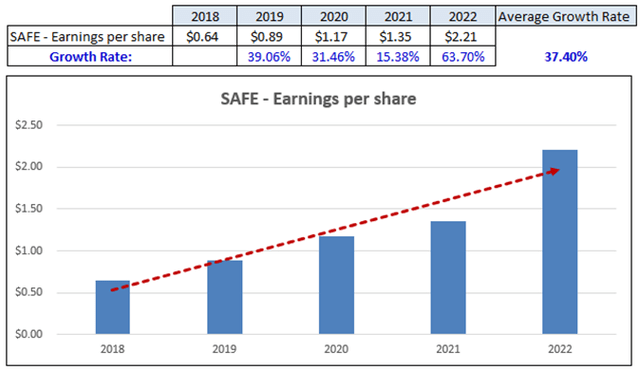Select the 2021 column header cell
Image resolution: width=640 pixels, height=370 pixels.
(x=398, y=16)
